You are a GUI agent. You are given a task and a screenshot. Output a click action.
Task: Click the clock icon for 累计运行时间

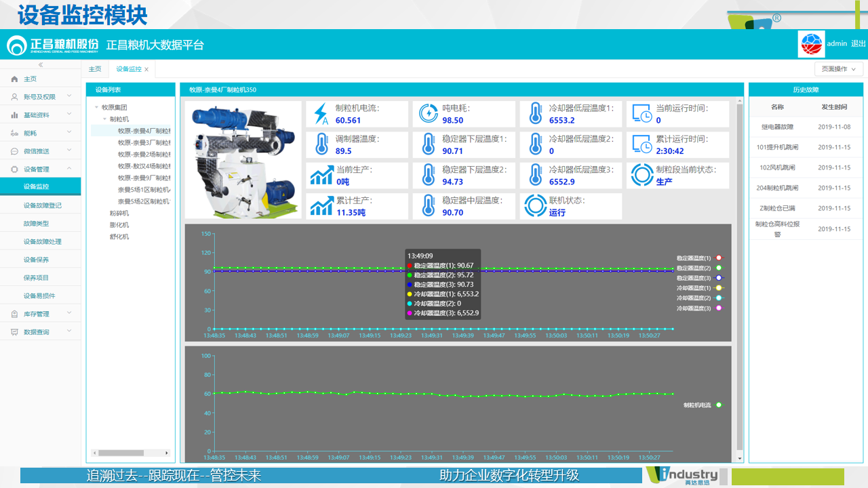coord(642,144)
